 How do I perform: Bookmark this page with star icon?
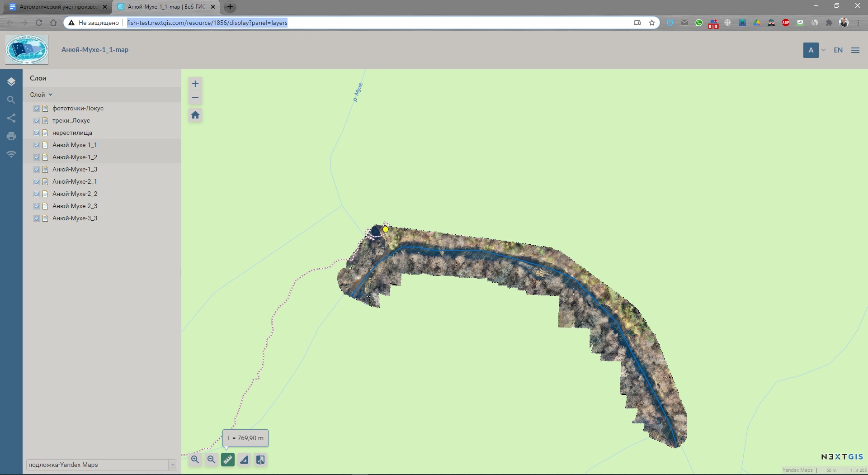(652, 23)
